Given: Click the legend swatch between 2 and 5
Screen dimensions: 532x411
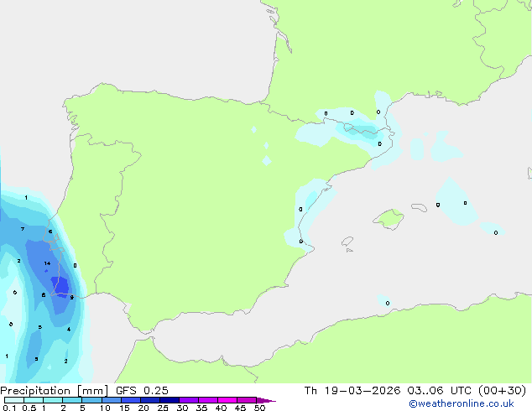Looking at the screenshot, I should pos(72,400).
